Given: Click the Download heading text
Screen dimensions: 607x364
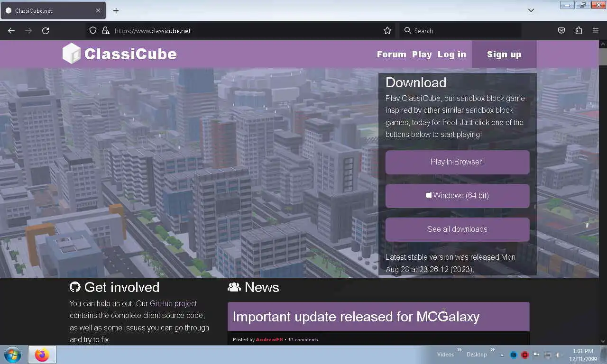Looking at the screenshot, I should point(416,82).
